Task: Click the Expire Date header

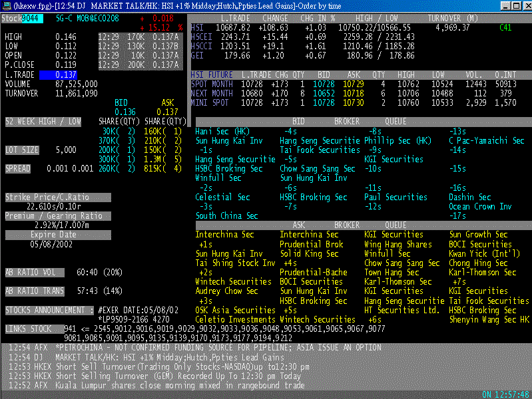Action: pyautogui.click(x=58, y=235)
